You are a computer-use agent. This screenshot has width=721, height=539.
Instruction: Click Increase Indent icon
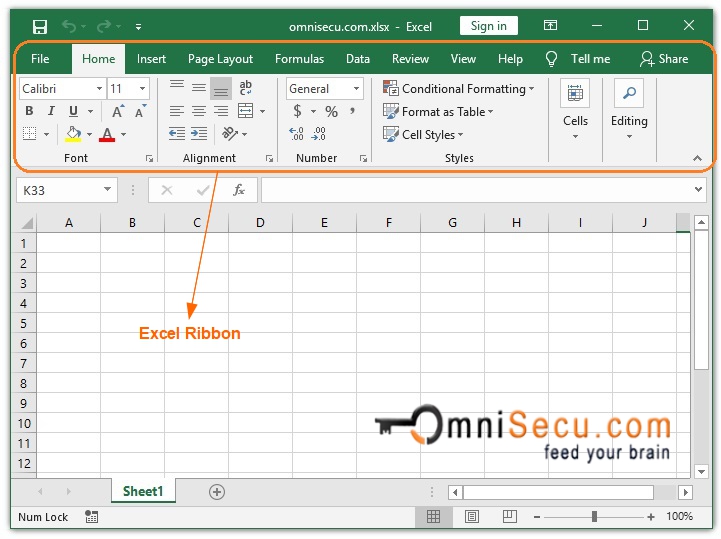click(199, 134)
